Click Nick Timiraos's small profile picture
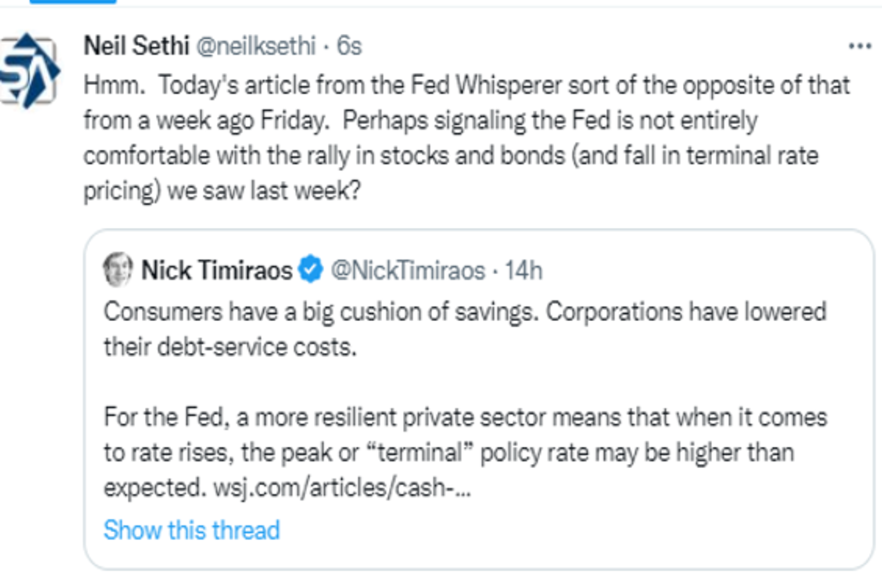This screenshot has height=588, width=882. click(118, 270)
